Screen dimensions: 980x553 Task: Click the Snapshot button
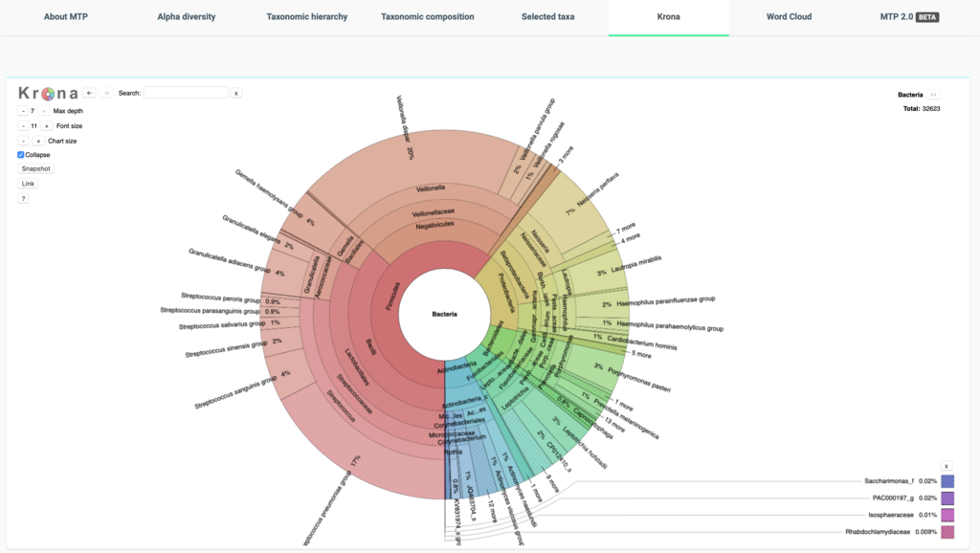35,168
